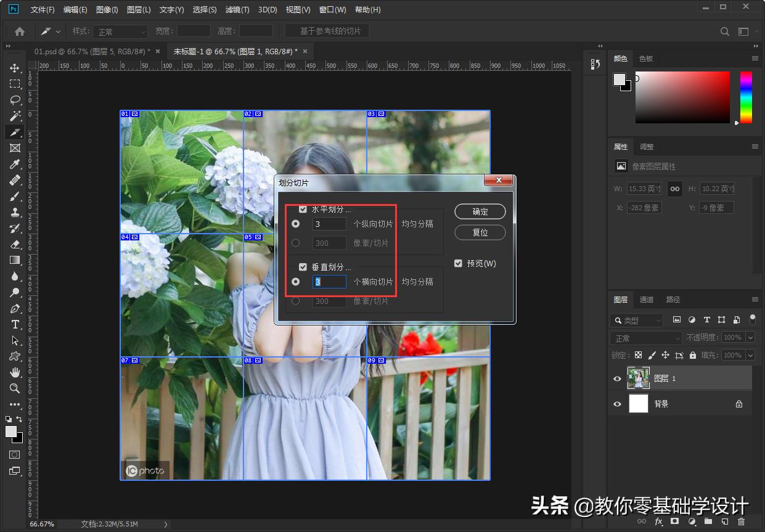The width and height of the screenshot is (765, 532).
Task: Select the Zoom tool
Action: (15, 388)
